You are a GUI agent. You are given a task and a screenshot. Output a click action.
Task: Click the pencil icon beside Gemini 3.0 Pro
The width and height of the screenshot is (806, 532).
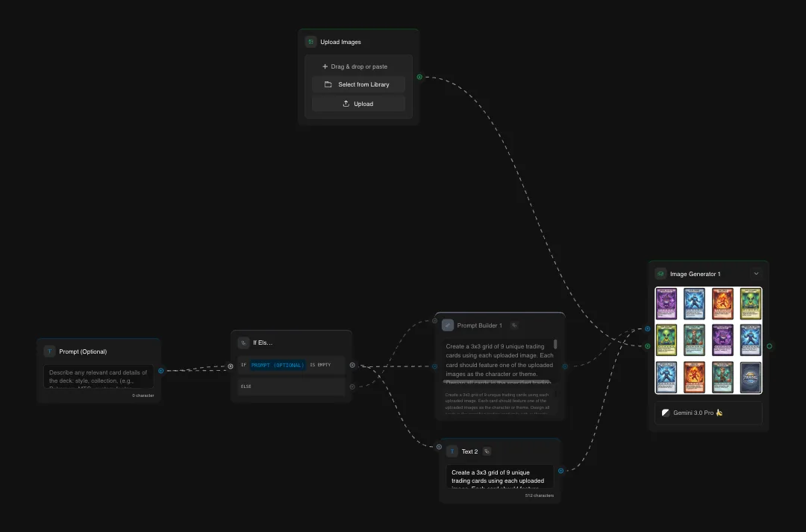(665, 413)
